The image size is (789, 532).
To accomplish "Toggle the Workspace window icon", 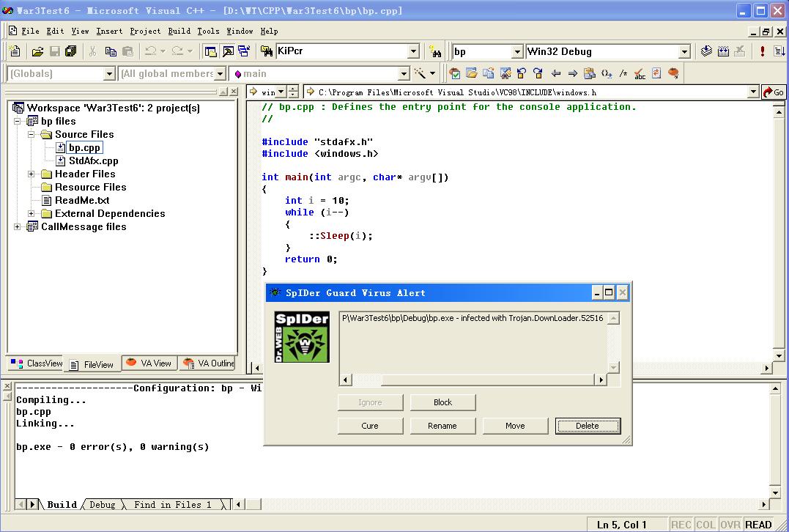I will tap(211, 51).
